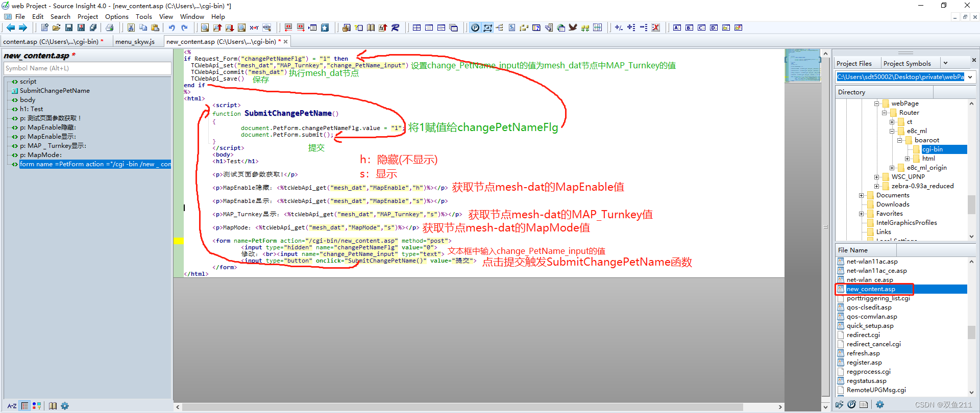Screen dimensions: 980x413
Task: Click the Directory column header
Action: [884, 92]
